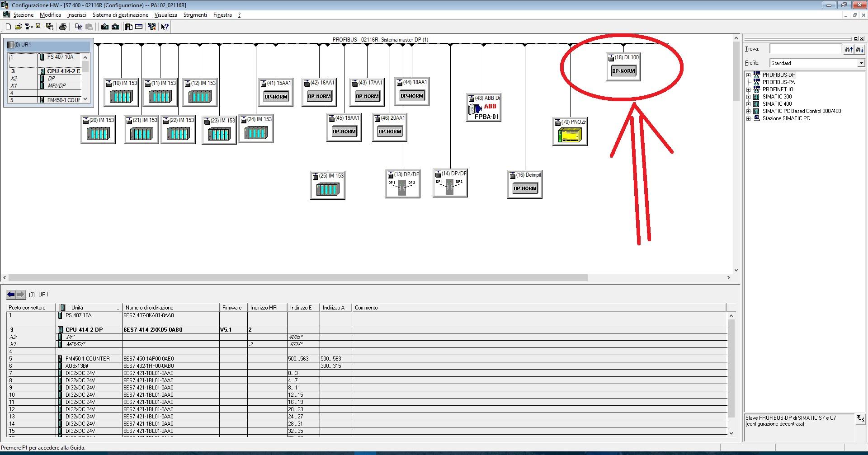Click the PROFIBUS Sistema master DP line label
This screenshot has height=455, width=868.
click(380, 40)
